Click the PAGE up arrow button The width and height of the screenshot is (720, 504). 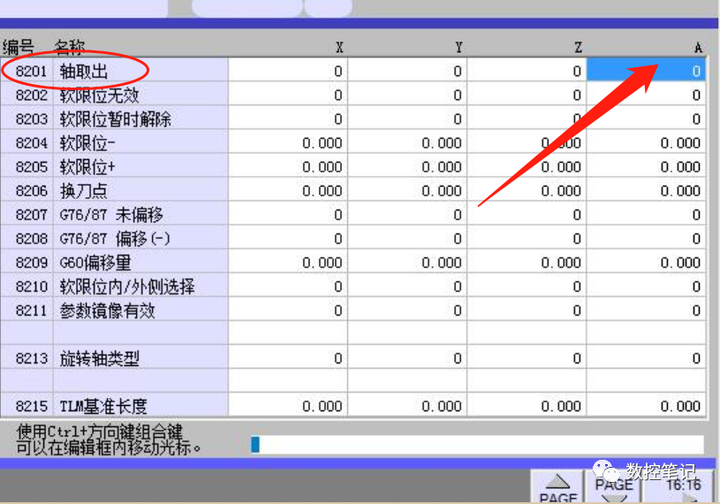coord(557,487)
